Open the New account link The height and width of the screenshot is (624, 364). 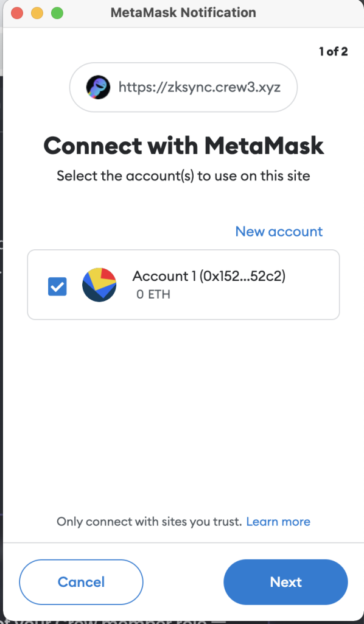click(279, 231)
